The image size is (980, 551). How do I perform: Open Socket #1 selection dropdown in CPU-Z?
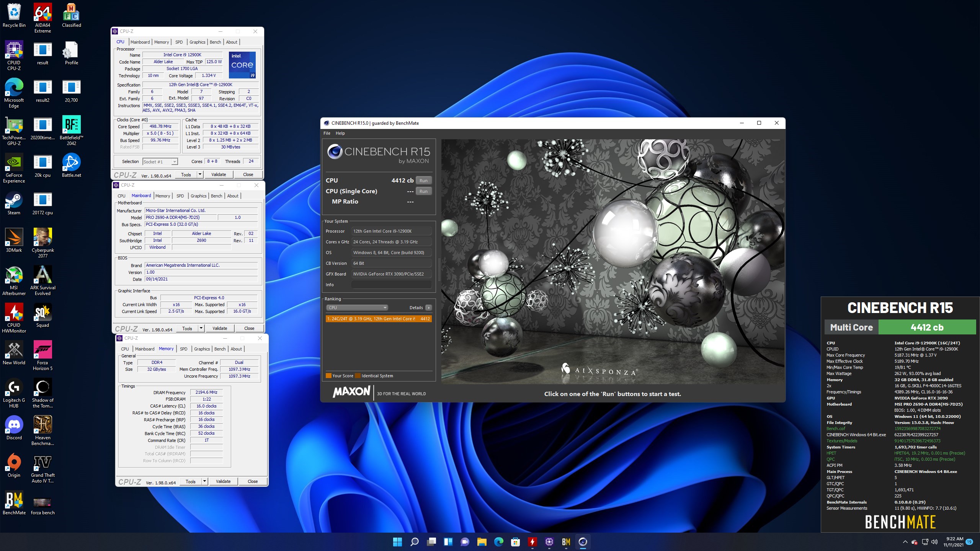[160, 162]
